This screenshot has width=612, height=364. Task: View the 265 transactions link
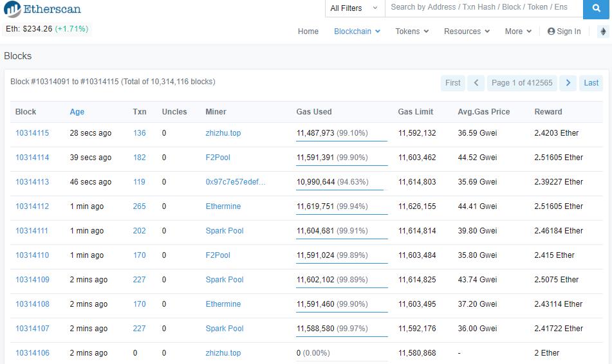[x=140, y=206]
